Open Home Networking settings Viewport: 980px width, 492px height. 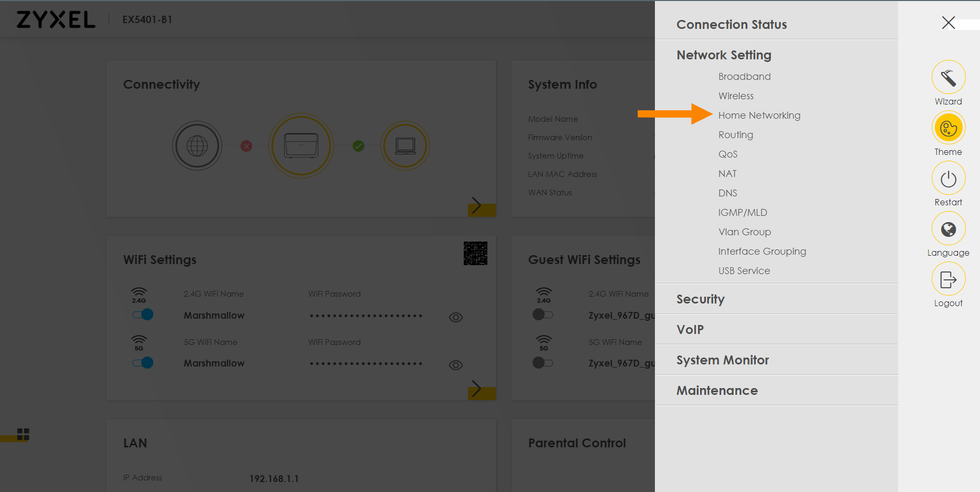click(759, 115)
